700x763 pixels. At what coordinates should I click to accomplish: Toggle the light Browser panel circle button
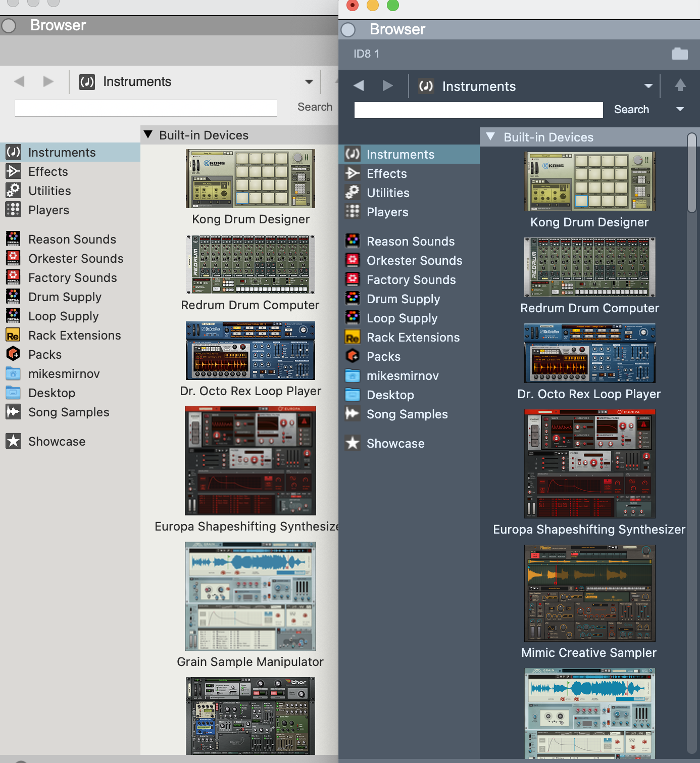[9, 25]
